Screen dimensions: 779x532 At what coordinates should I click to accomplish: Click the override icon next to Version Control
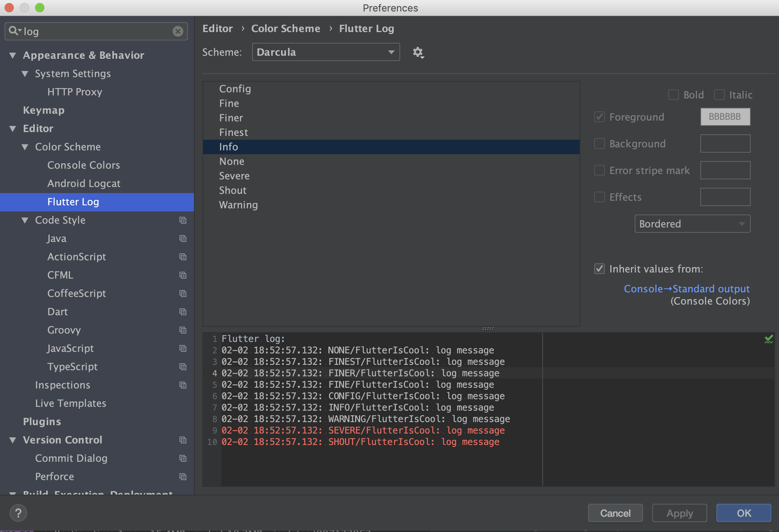(183, 440)
